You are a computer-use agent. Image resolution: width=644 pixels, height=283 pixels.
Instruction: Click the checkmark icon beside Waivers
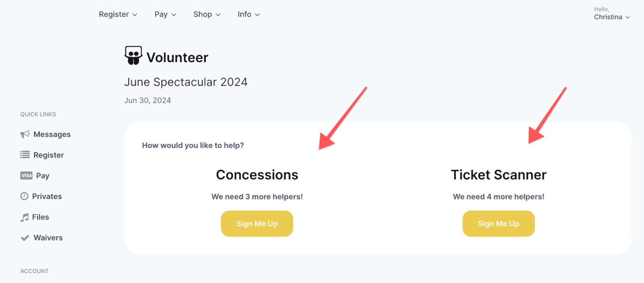(x=25, y=238)
